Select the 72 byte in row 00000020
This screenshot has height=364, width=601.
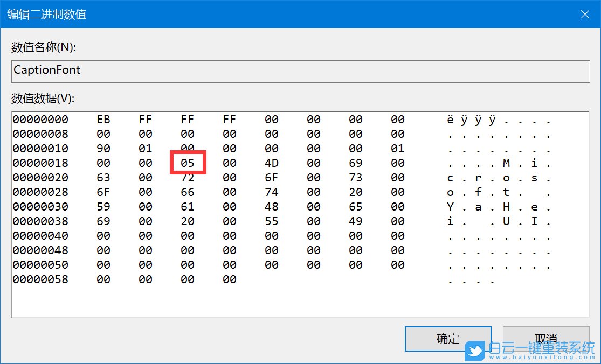[187, 177]
